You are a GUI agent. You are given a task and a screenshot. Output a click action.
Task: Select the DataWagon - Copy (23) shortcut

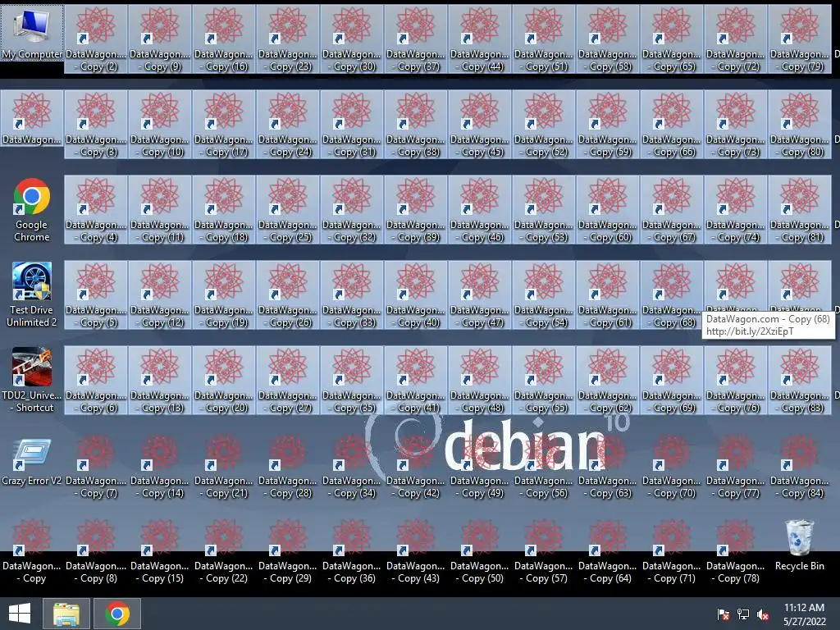click(288, 39)
